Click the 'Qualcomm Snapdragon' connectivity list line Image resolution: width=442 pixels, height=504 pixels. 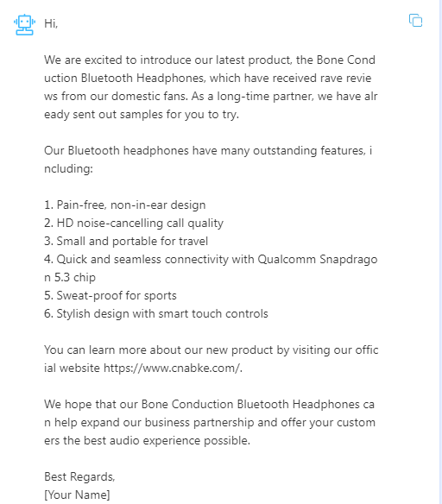click(211, 260)
